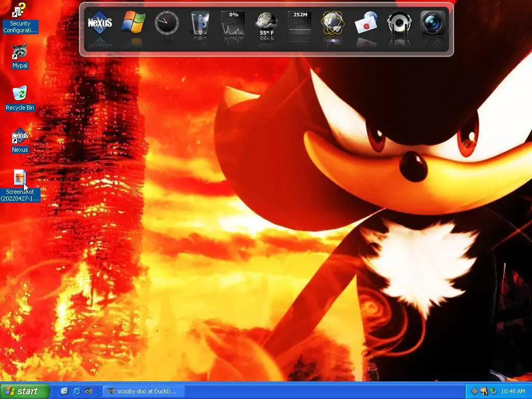Click the CPU usage meter showing 0%
532x399 pixels.
(x=233, y=23)
